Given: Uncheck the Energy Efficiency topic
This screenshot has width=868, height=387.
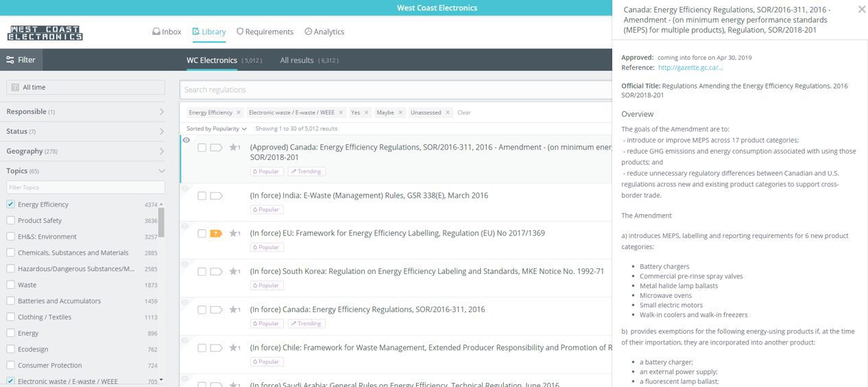Looking at the screenshot, I should pos(10,204).
